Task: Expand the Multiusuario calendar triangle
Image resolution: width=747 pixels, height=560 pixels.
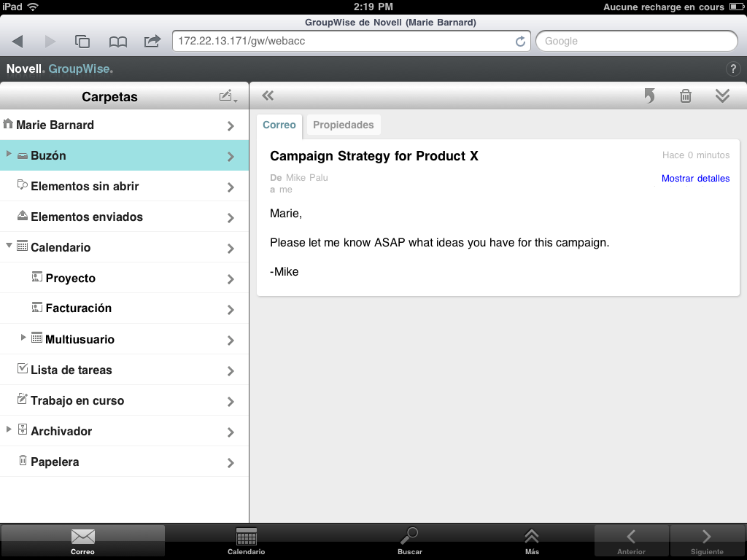Action: [x=23, y=338]
